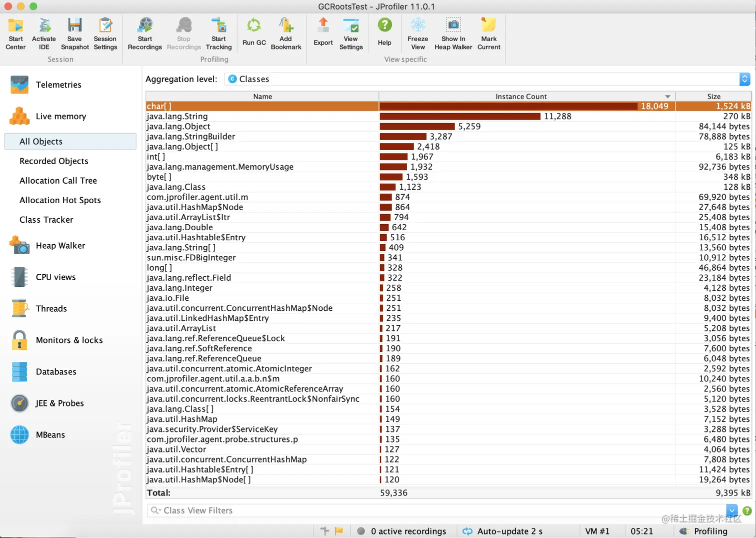Select the java.lang.StringBuilder row
This screenshot has height=538, width=756.
point(448,137)
